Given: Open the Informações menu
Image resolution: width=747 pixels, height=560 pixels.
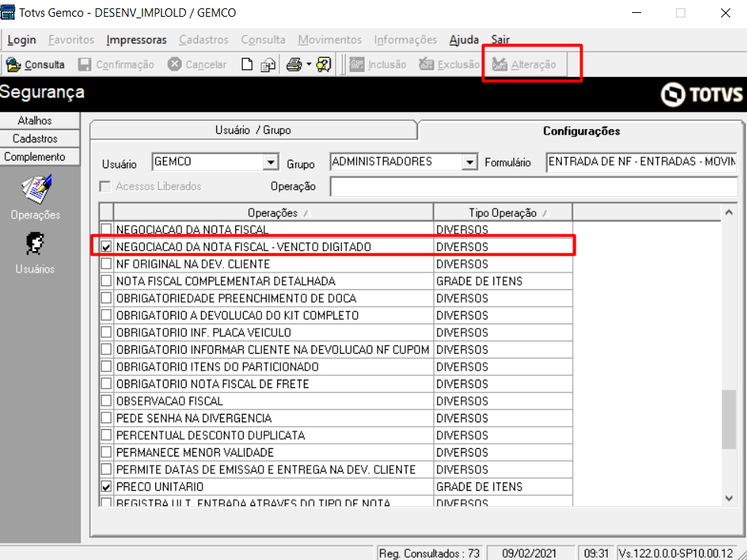Looking at the screenshot, I should pyautogui.click(x=405, y=40).
